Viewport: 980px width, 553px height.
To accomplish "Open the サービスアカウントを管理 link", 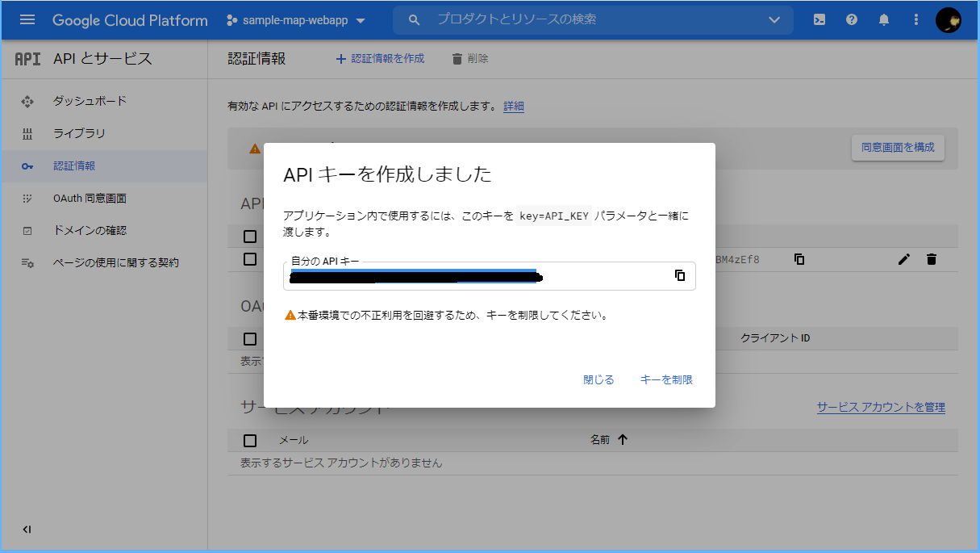I will coord(880,408).
